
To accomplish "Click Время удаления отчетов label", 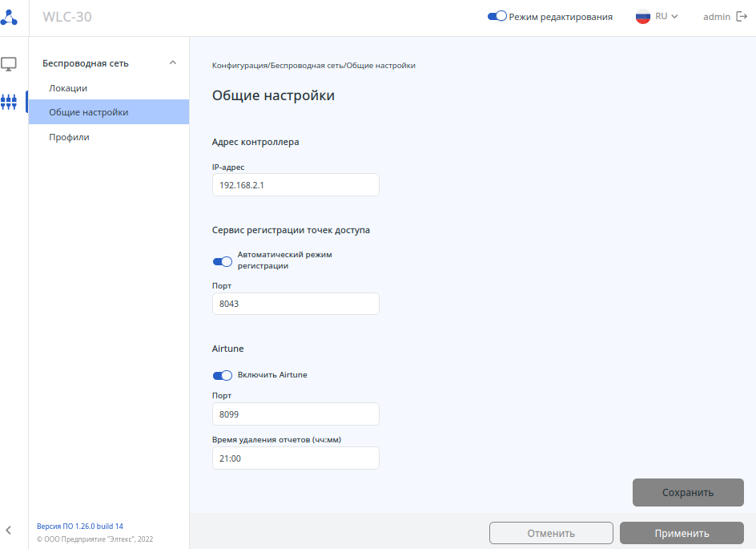I will tap(277, 439).
